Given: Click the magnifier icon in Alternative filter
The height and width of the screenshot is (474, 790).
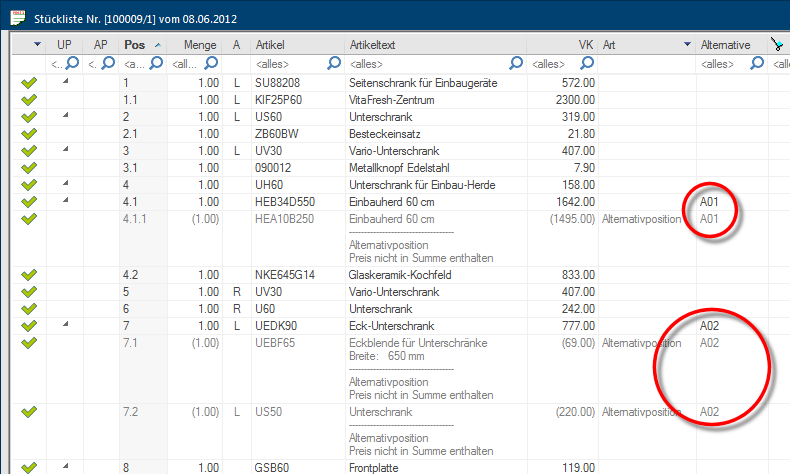Looking at the screenshot, I should click(x=757, y=64).
